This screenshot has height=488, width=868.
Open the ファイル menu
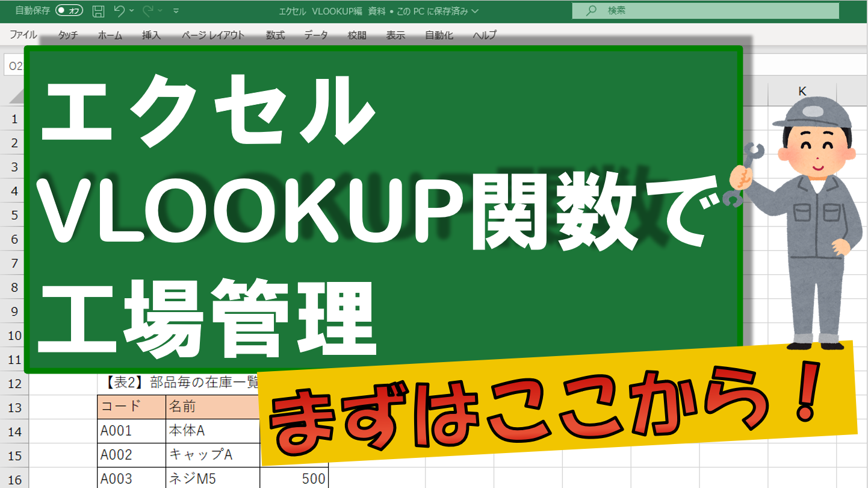23,35
